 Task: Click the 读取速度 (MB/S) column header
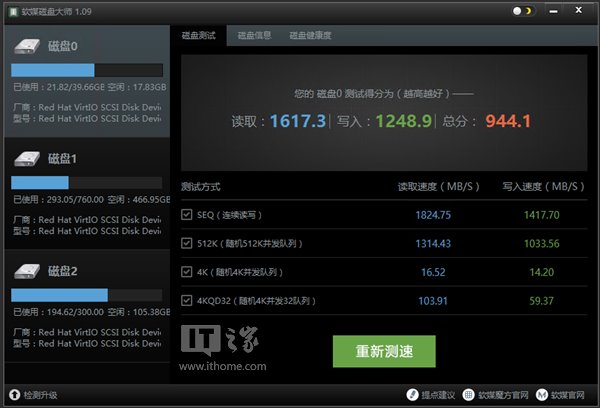coord(439,187)
